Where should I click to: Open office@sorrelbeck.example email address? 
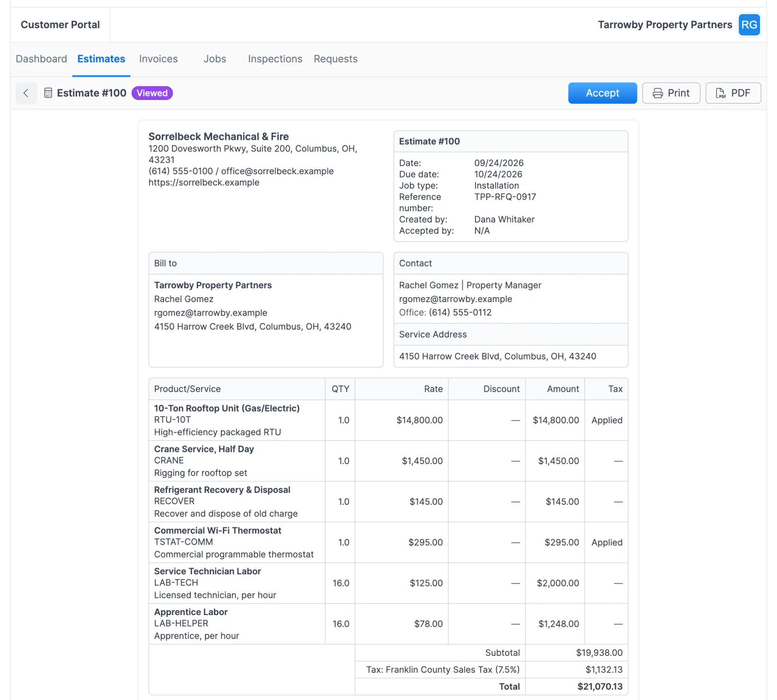coord(277,171)
